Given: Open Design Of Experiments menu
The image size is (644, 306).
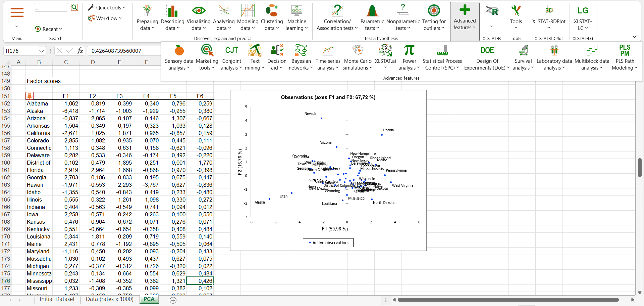Looking at the screenshot, I should click(x=487, y=57).
